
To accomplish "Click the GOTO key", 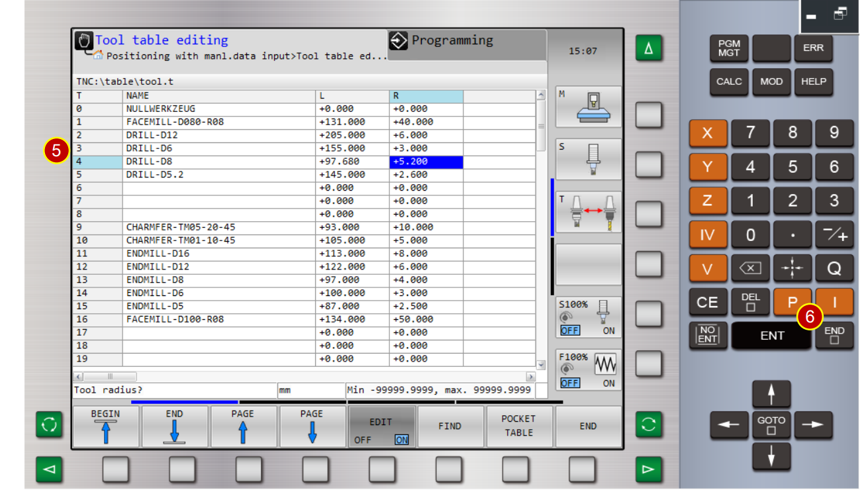I will pos(771,424).
